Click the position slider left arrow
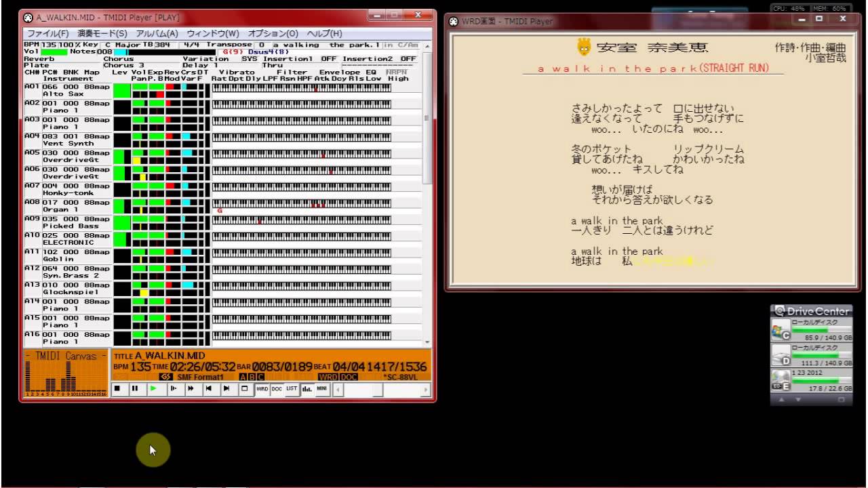 pyautogui.click(x=338, y=389)
